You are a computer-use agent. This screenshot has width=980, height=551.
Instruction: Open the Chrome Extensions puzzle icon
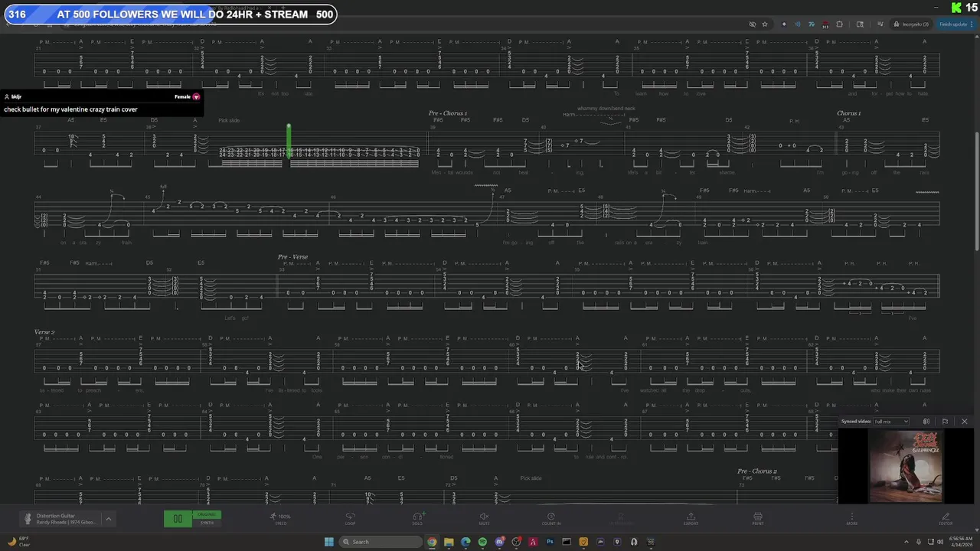839,24
